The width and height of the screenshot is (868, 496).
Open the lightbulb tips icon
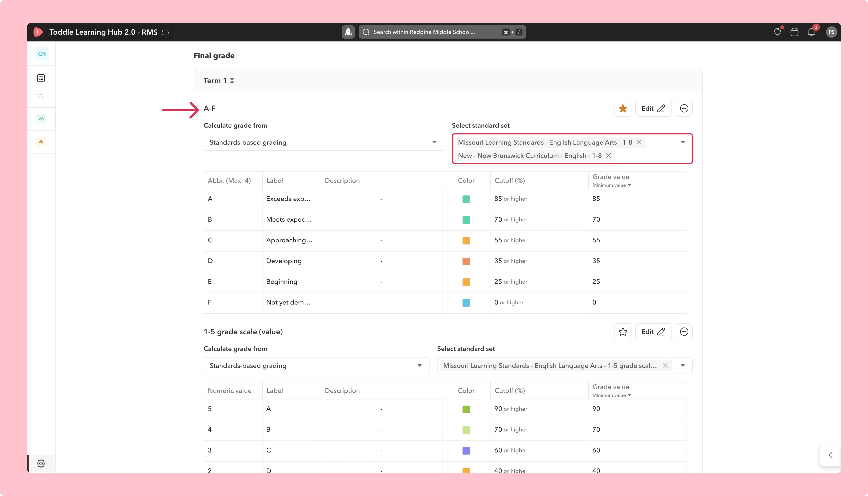pos(777,32)
